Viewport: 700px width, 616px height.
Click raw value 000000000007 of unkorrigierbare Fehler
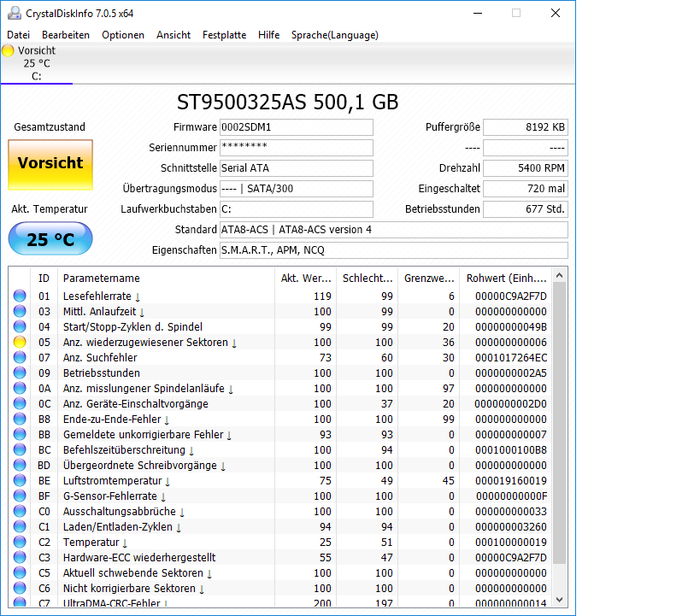pos(511,434)
